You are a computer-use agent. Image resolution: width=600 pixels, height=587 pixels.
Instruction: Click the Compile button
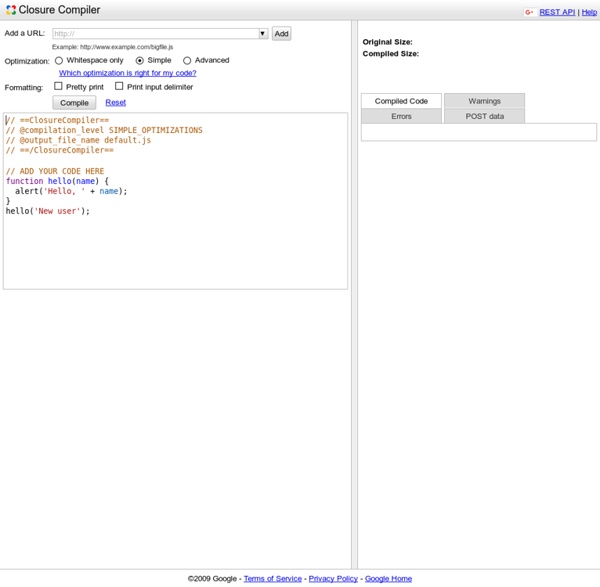[x=74, y=103]
